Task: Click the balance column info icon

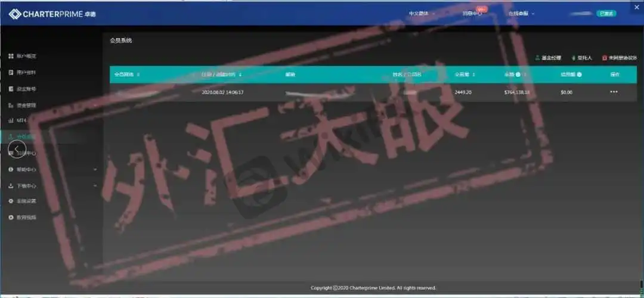Action: pyautogui.click(x=518, y=74)
